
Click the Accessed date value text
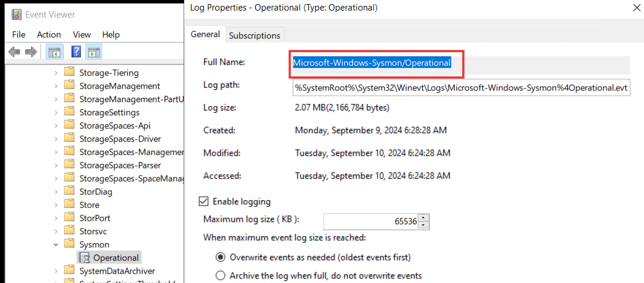[372, 176]
